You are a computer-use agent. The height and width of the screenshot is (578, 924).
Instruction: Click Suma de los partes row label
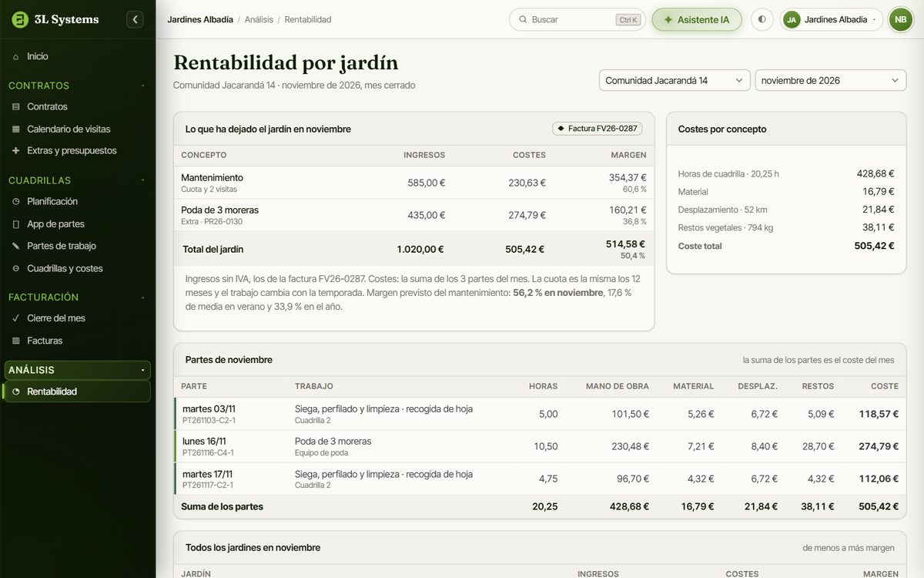pyautogui.click(x=222, y=506)
